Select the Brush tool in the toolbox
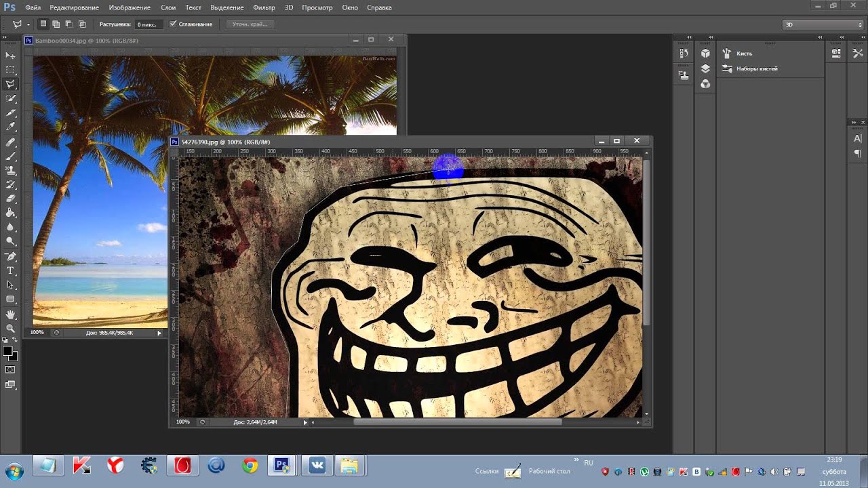Image resolution: width=868 pixels, height=488 pixels. click(10, 157)
